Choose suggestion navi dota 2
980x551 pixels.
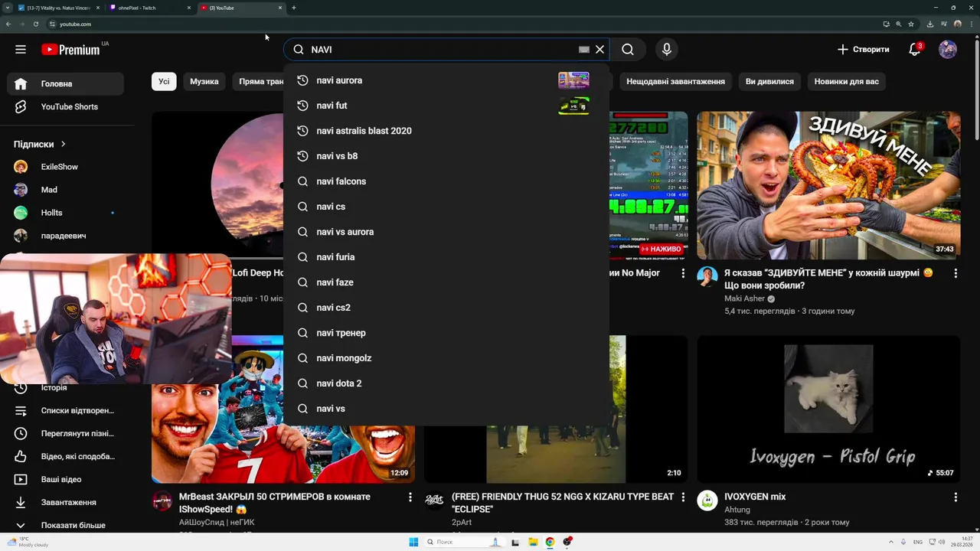(x=446, y=383)
